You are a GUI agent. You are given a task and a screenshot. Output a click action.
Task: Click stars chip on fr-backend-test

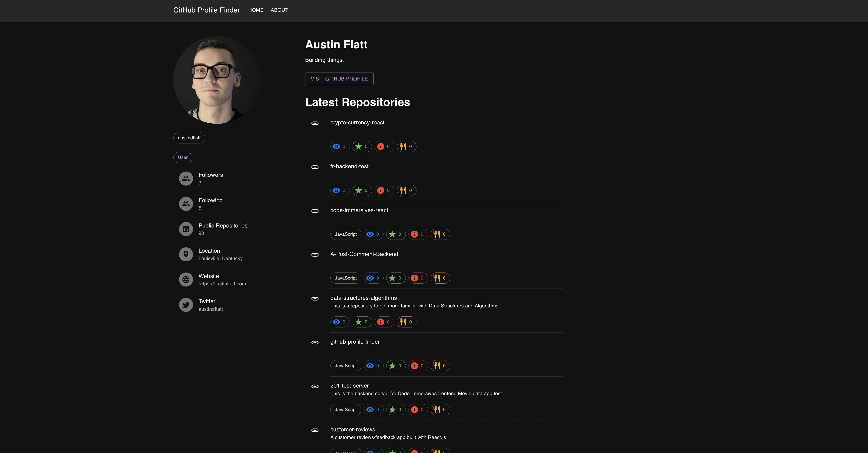(x=362, y=190)
